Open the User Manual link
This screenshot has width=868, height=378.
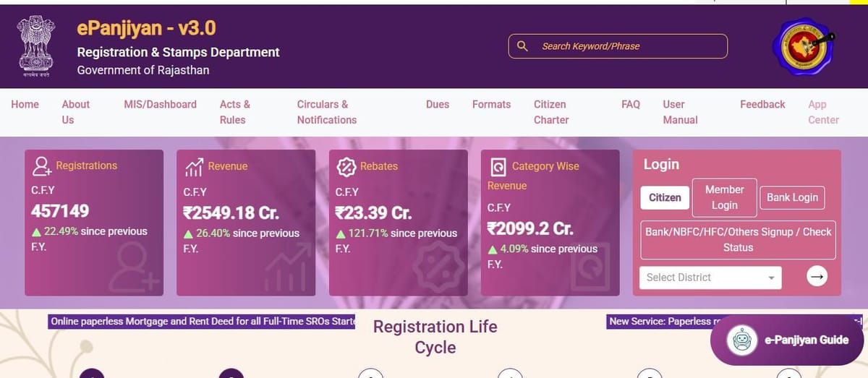click(x=681, y=112)
